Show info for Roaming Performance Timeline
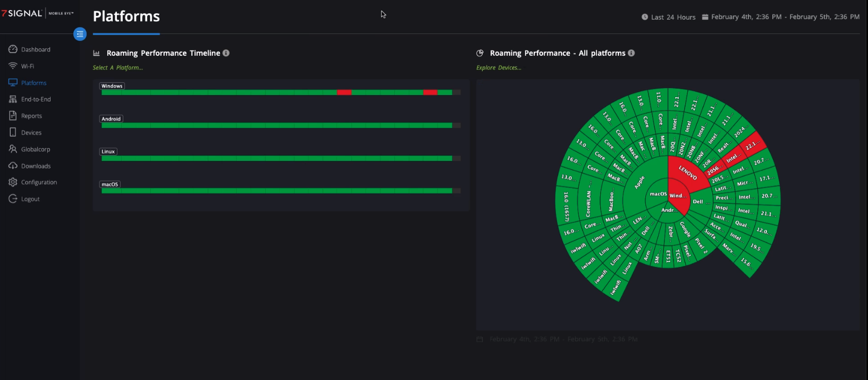Screen dimensions: 868x380 click(x=226, y=53)
